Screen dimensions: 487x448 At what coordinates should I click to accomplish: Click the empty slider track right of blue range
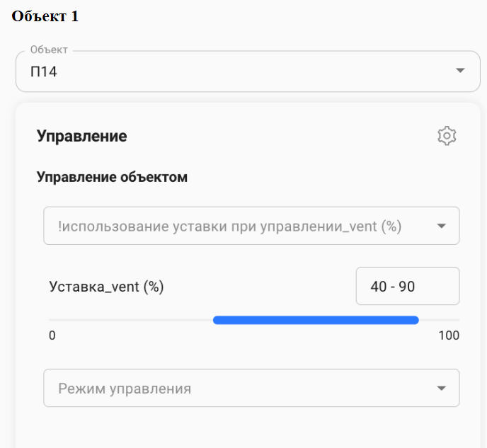(440, 321)
